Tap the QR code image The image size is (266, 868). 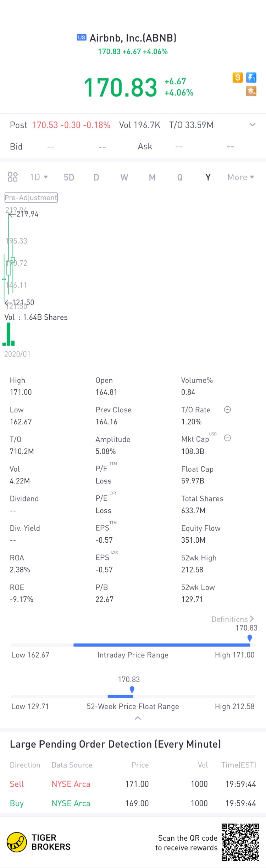coord(240,842)
